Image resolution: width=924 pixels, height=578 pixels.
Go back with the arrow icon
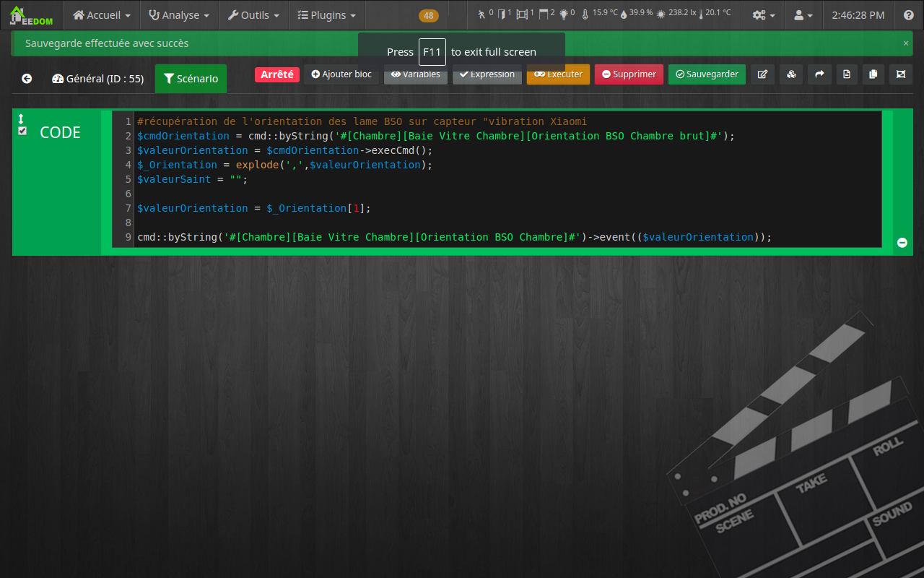click(x=27, y=79)
